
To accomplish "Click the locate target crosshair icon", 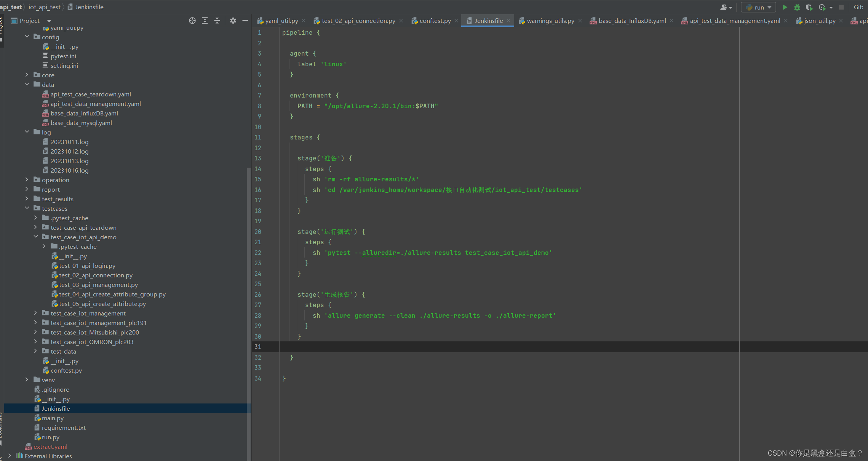I will pos(192,21).
